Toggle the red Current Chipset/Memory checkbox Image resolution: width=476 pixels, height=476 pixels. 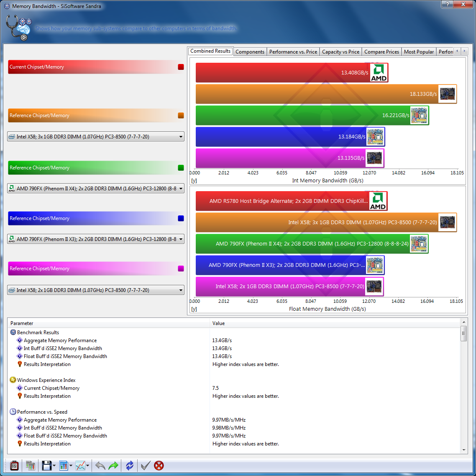[181, 67]
